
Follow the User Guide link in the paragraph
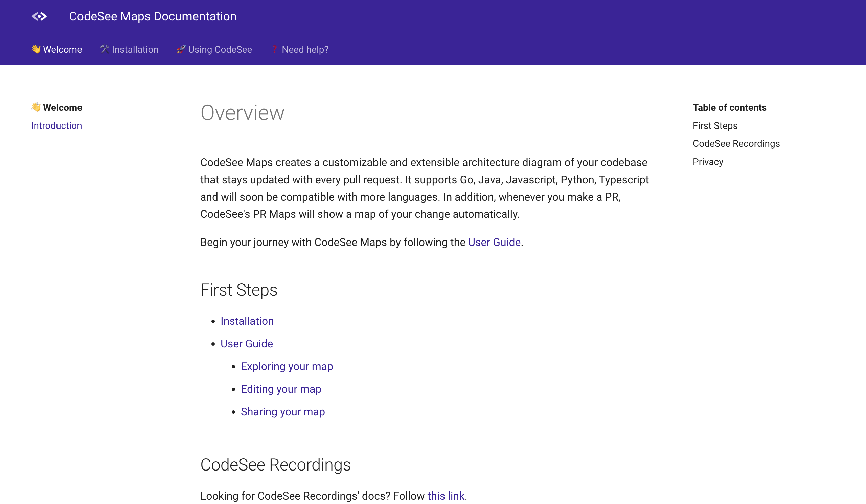click(494, 243)
